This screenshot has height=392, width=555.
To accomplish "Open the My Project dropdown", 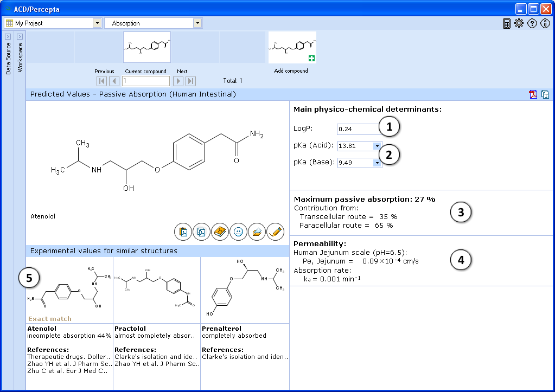I will 97,23.
